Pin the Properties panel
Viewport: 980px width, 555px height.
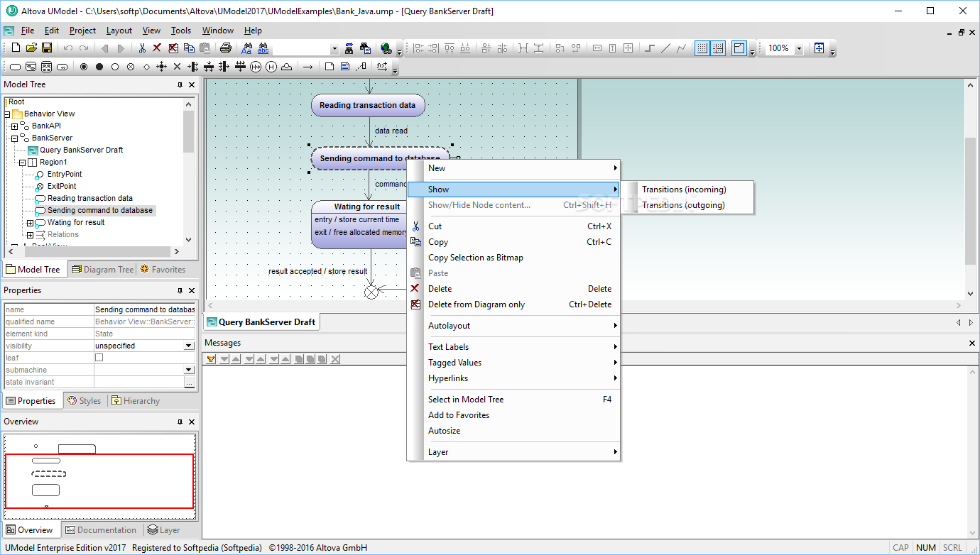[180, 290]
